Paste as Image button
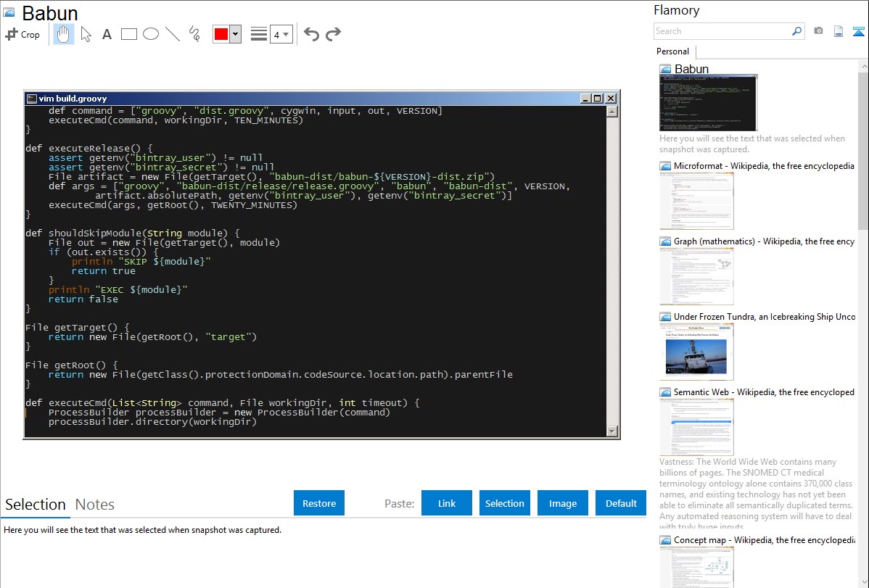The width and height of the screenshot is (869, 588). (562, 503)
